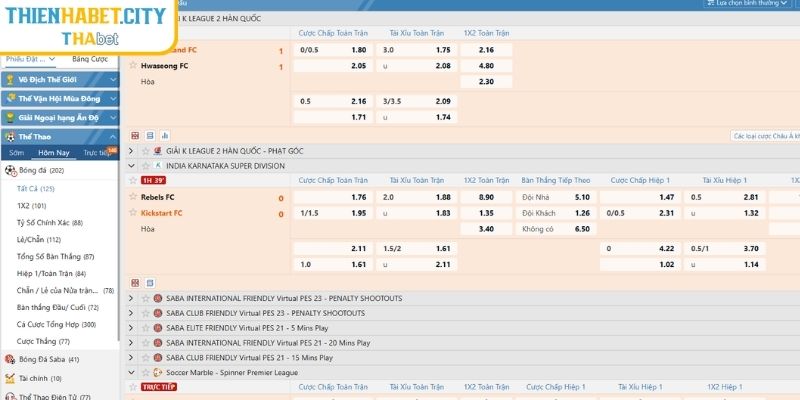
Task: Open the Phiếu Đặt dropdown
Action: (31, 59)
